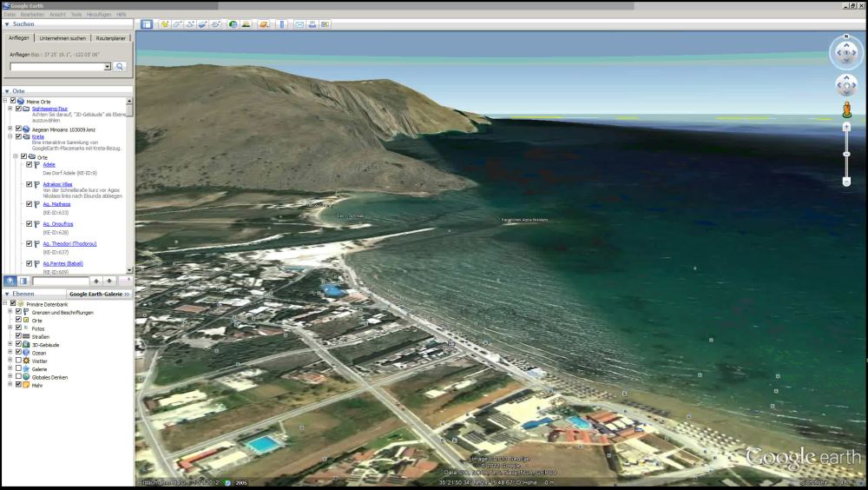Click the sunlight landscape icon in toolbar
The image size is (868, 490).
[x=246, y=24]
